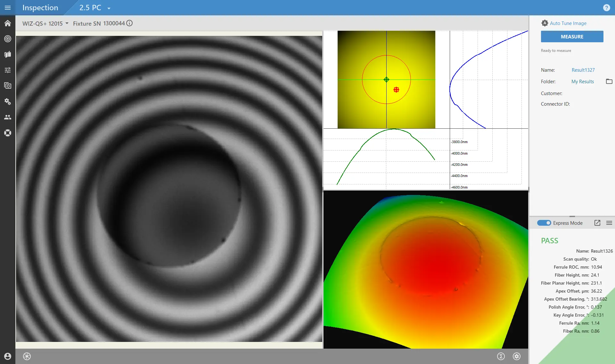The width and height of the screenshot is (615, 364).
Task: Go to the Home sidebar icon
Action: click(8, 23)
